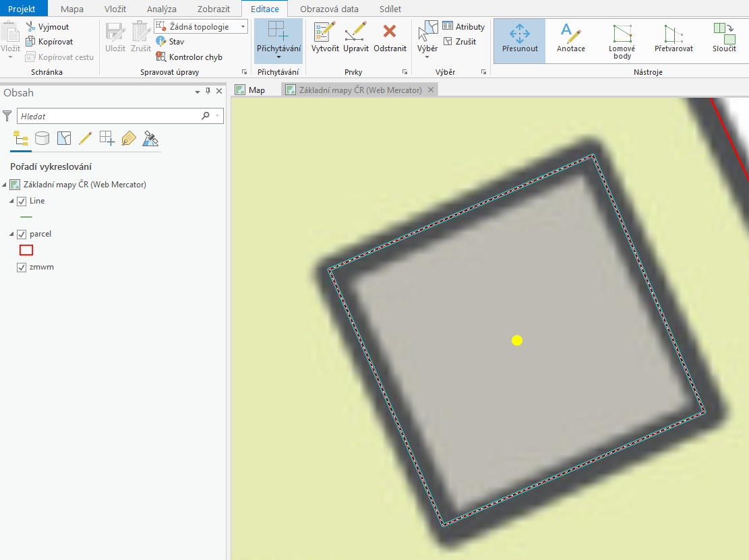This screenshot has height=560, width=749.
Task: Expand the Výběr selection dropdown arrow
Action: [x=427, y=57]
